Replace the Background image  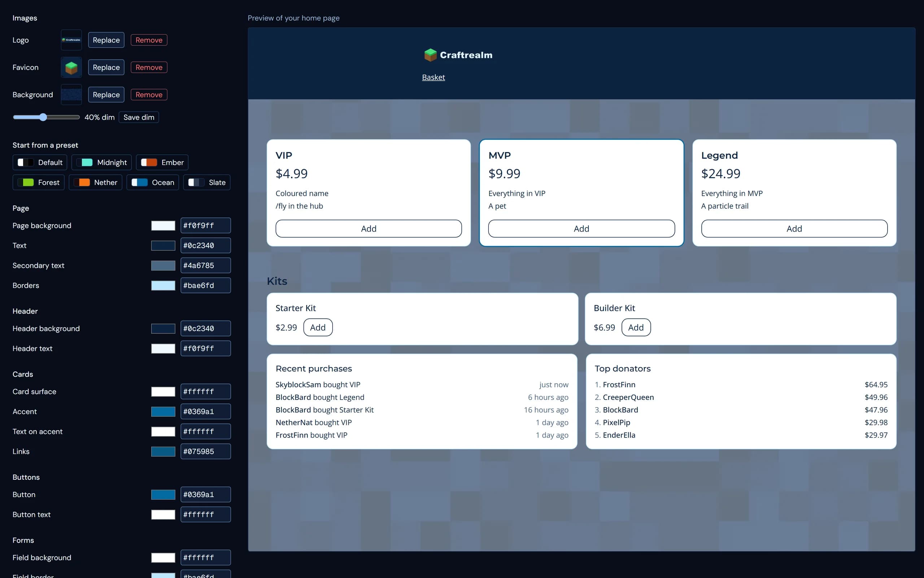click(x=106, y=94)
